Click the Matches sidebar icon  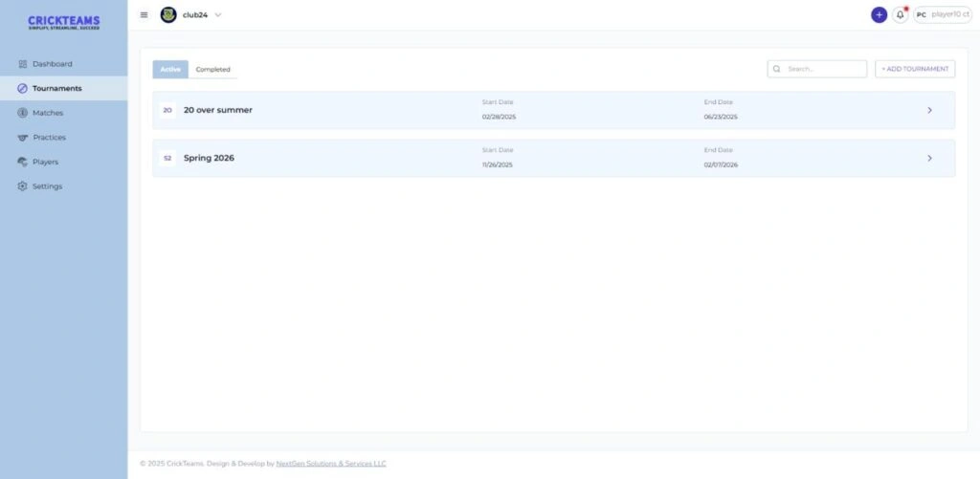click(23, 113)
